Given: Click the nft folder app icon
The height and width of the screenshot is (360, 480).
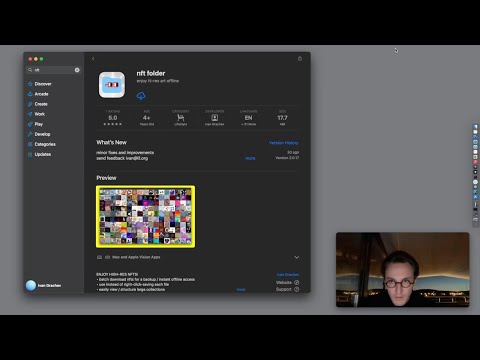Looking at the screenshot, I should (112, 85).
